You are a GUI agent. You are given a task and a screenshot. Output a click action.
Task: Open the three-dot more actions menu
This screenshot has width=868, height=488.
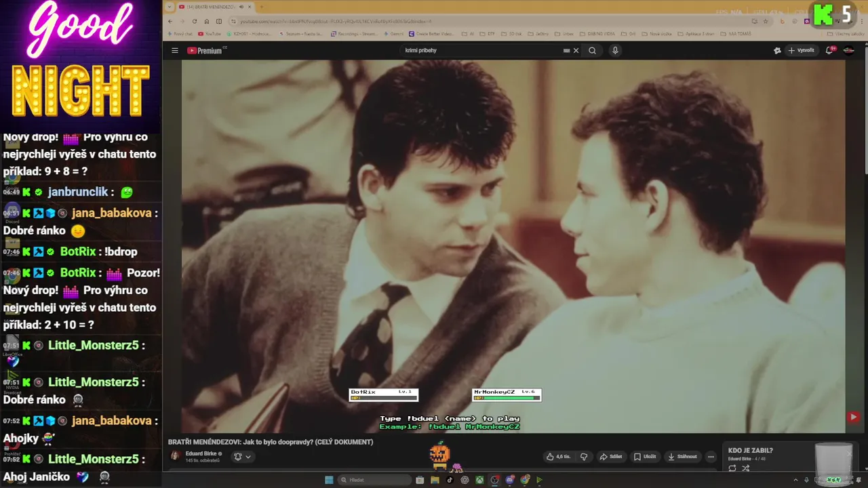pyautogui.click(x=711, y=456)
